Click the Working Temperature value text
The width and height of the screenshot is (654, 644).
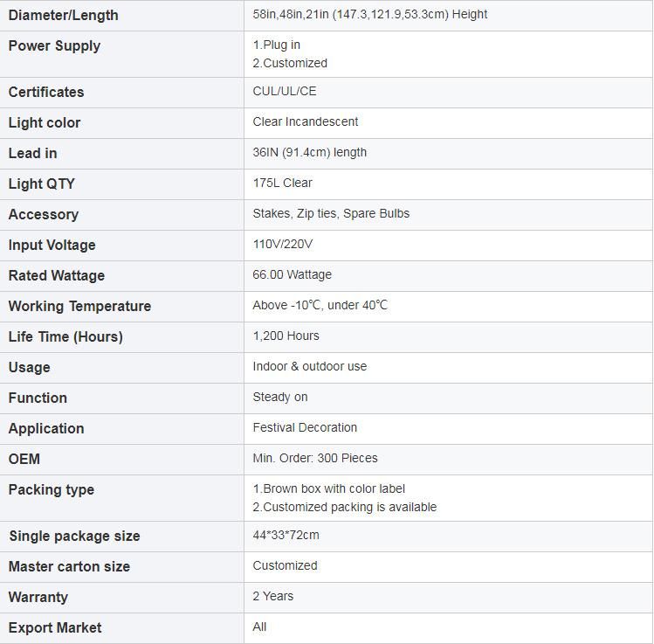[320, 305]
